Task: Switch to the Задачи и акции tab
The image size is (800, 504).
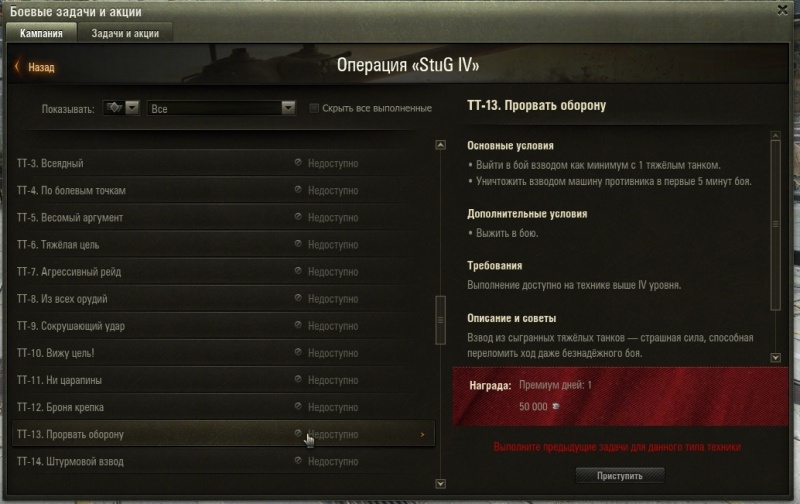Action: pyautogui.click(x=125, y=33)
